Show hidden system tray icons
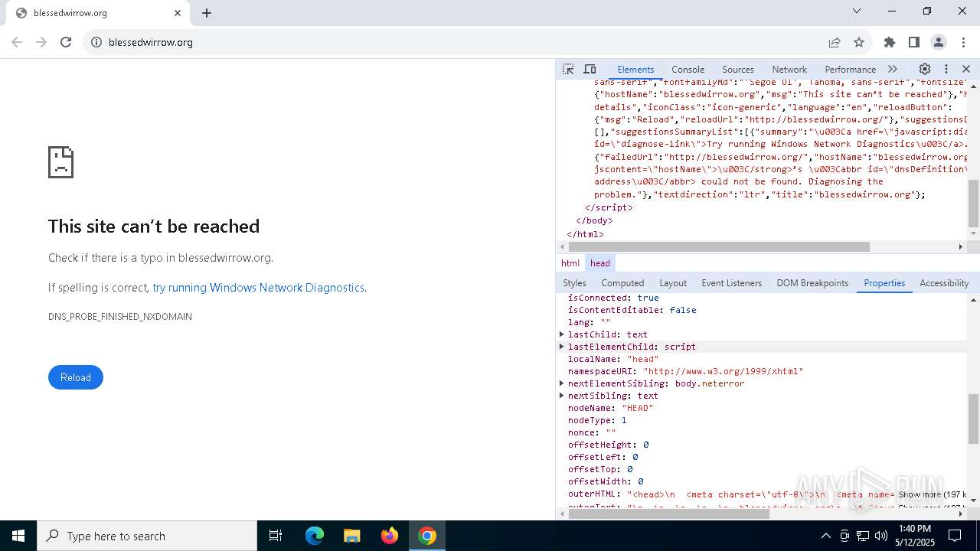 825,536
